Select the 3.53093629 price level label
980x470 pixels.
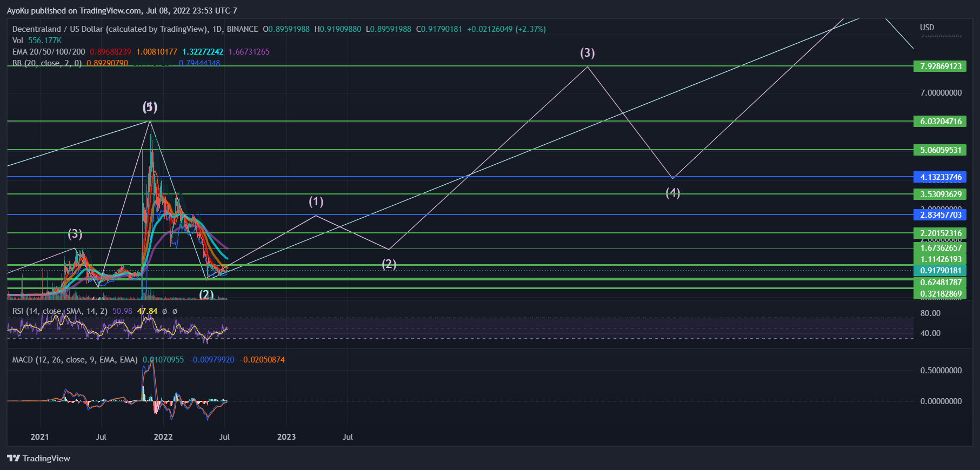[x=941, y=194]
